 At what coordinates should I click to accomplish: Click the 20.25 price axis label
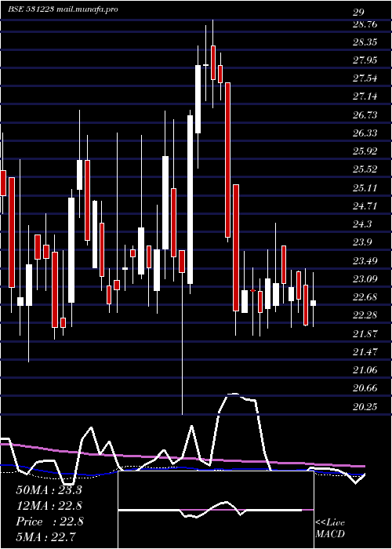click(365, 407)
